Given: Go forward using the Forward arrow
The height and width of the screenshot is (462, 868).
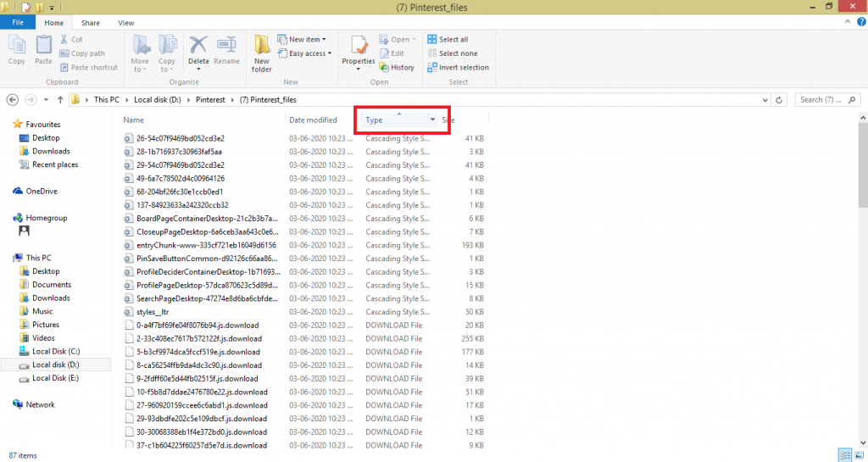Looking at the screenshot, I should 31,100.
